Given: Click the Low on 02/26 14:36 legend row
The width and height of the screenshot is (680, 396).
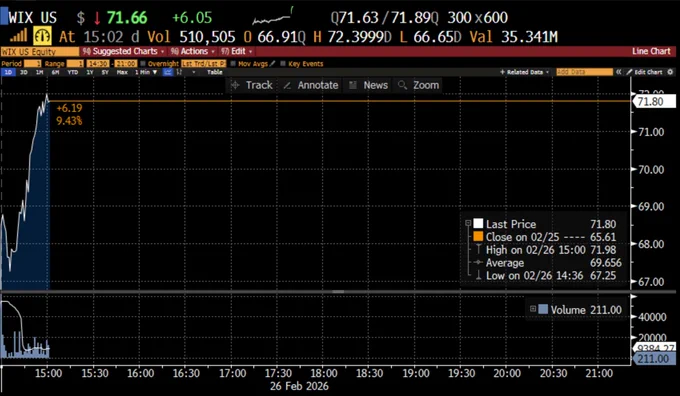Looking at the screenshot, I should 545,275.
